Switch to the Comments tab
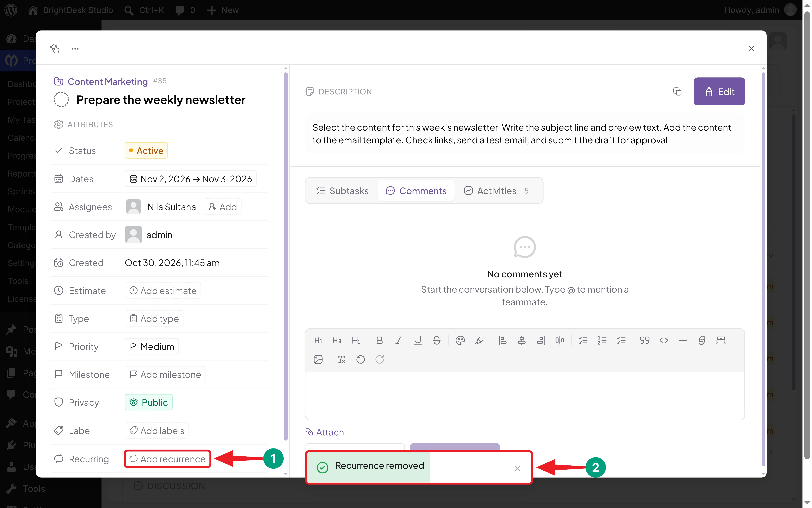The image size is (812, 508). coord(416,191)
